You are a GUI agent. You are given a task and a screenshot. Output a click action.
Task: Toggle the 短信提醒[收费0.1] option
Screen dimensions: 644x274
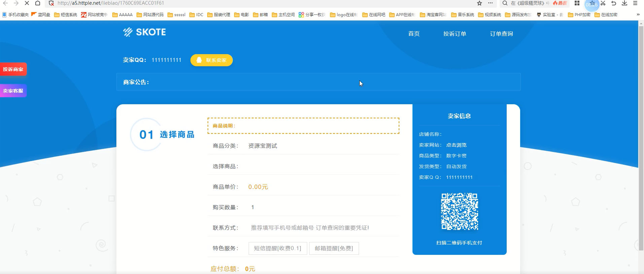278,248
